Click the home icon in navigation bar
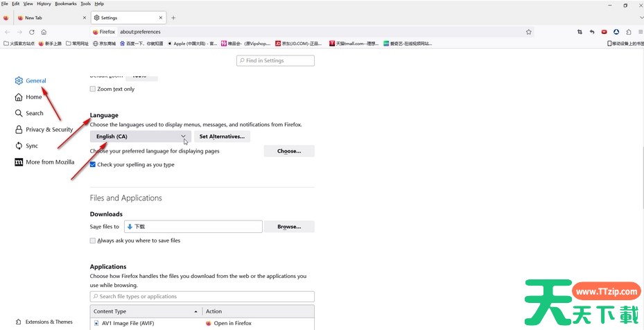 click(x=44, y=32)
